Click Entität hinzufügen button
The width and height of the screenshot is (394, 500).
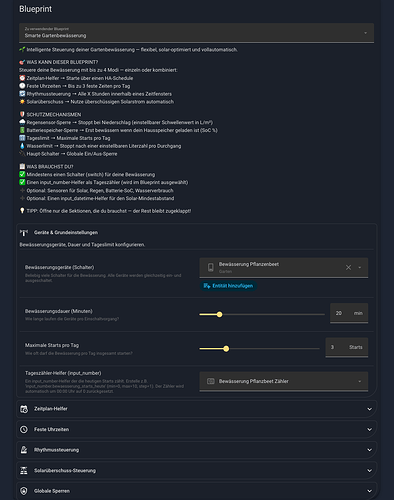(228, 286)
